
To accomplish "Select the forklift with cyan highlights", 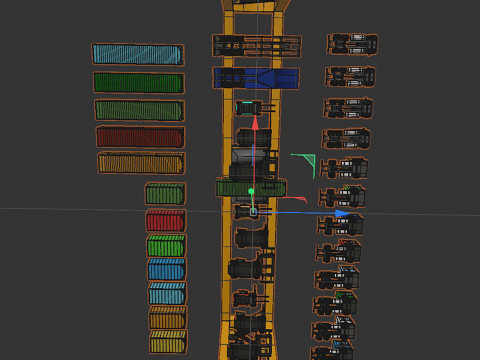I will pos(255,108).
